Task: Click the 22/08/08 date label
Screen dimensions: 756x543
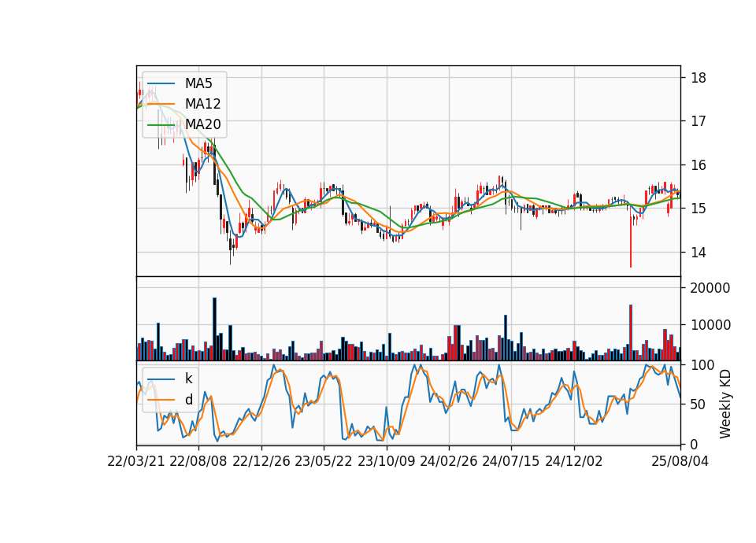Action: 198,461
